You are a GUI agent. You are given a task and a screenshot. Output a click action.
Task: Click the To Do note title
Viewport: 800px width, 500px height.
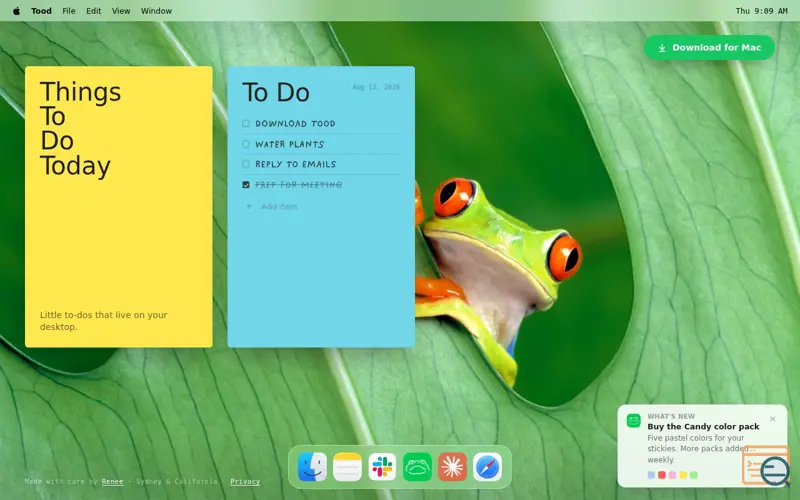coord(276,92)
